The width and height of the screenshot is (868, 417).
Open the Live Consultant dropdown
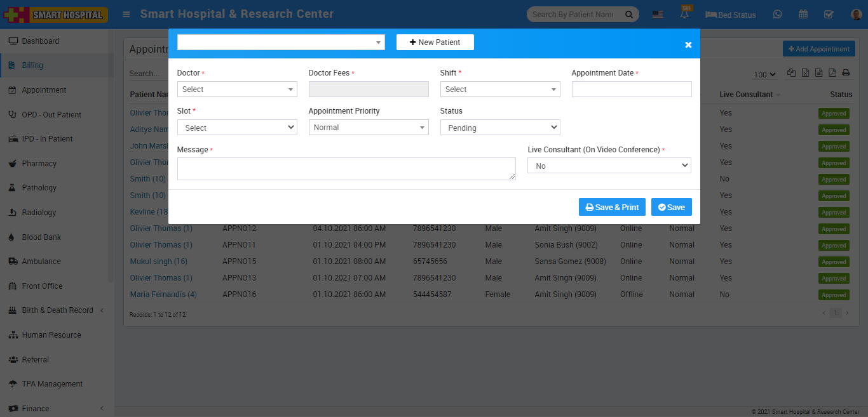(x=609, y=166)
